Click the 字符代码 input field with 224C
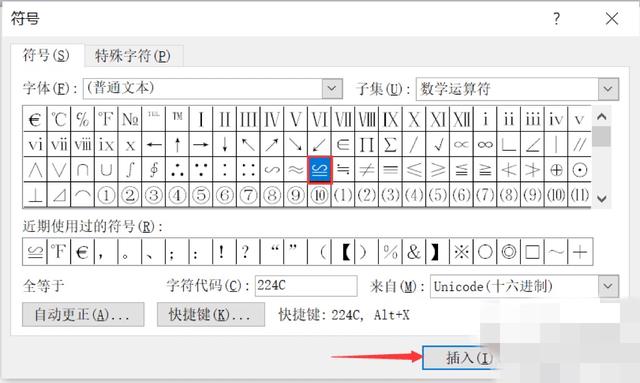This screenshot has width=640, height=383. [x=306, y=285]
